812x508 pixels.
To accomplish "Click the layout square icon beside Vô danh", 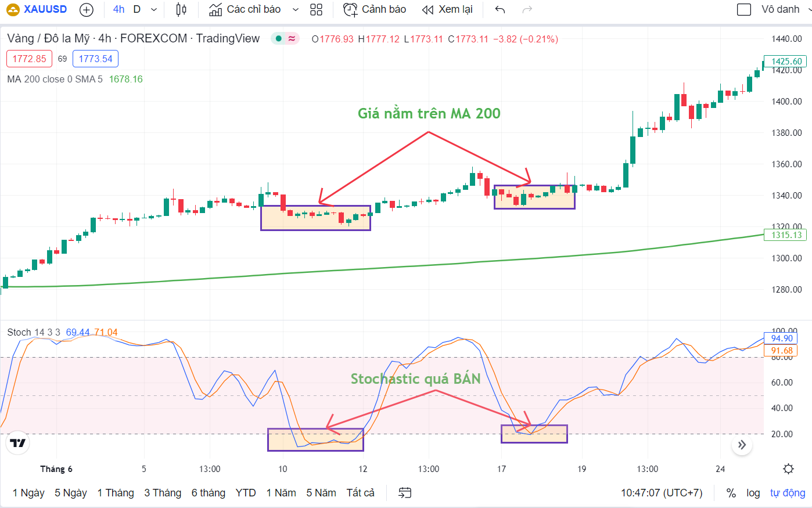I will coord(744,9).
